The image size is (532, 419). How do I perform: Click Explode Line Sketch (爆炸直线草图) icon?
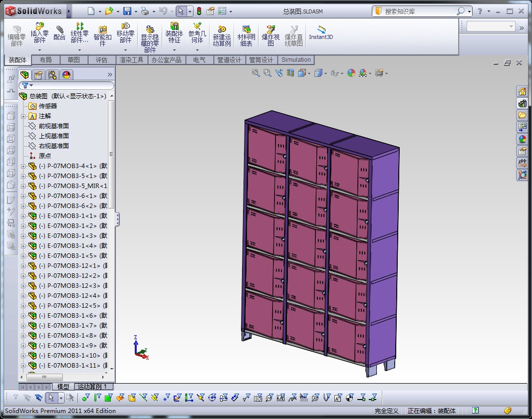294,35
